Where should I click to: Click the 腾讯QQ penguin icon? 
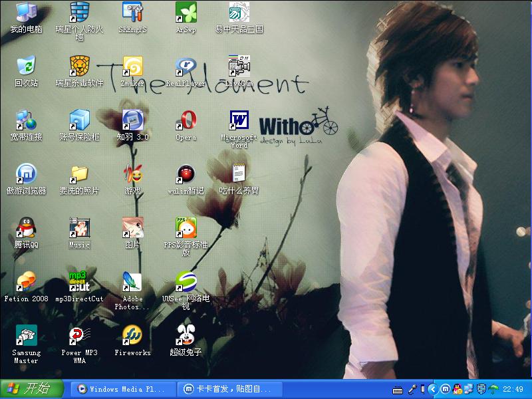coord(26,228)
